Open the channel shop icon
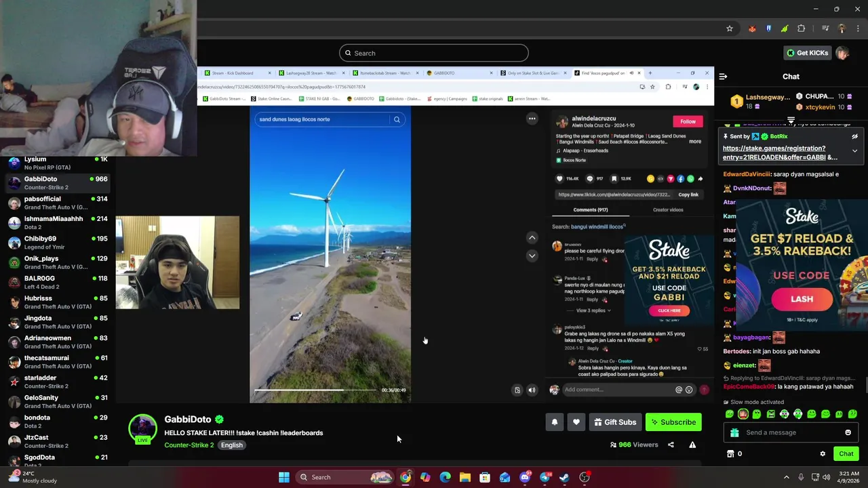 [730, 454]
